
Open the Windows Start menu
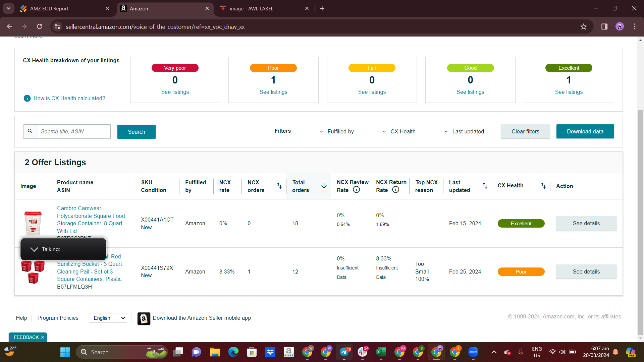pos(65,352)
